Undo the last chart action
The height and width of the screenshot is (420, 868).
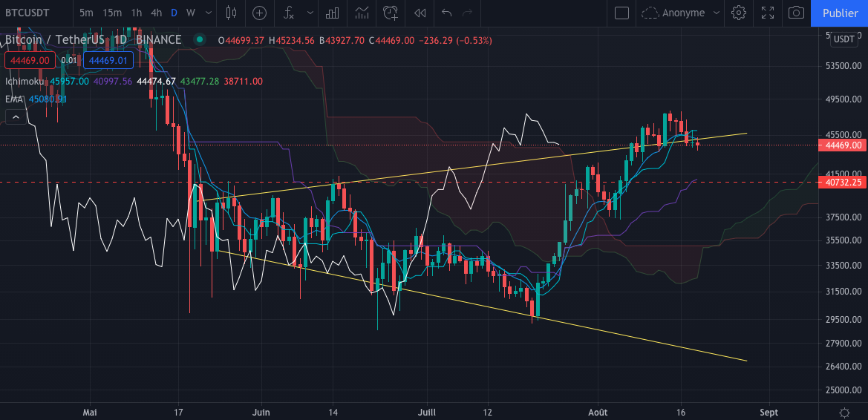446,13
